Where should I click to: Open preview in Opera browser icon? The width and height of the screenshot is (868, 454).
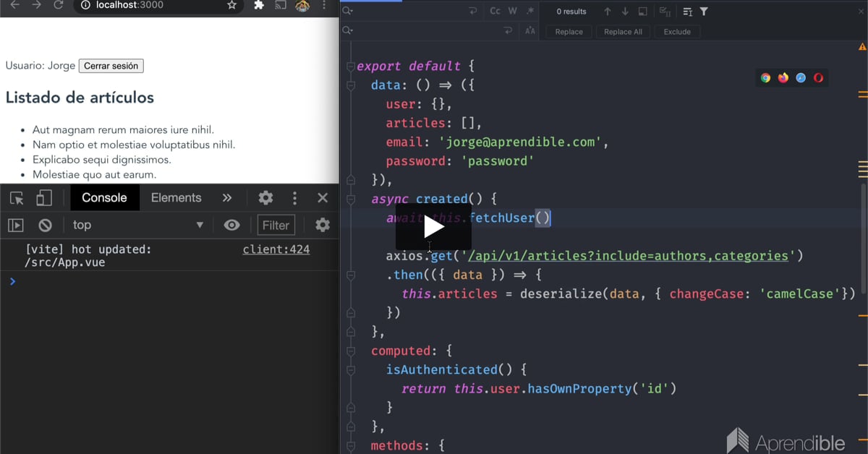[818, 78]
